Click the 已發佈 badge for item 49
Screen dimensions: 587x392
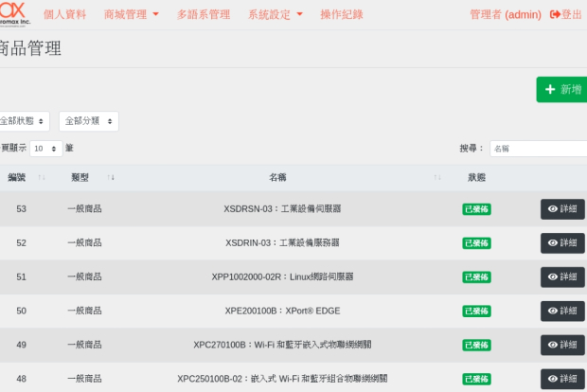coord(476,345)
